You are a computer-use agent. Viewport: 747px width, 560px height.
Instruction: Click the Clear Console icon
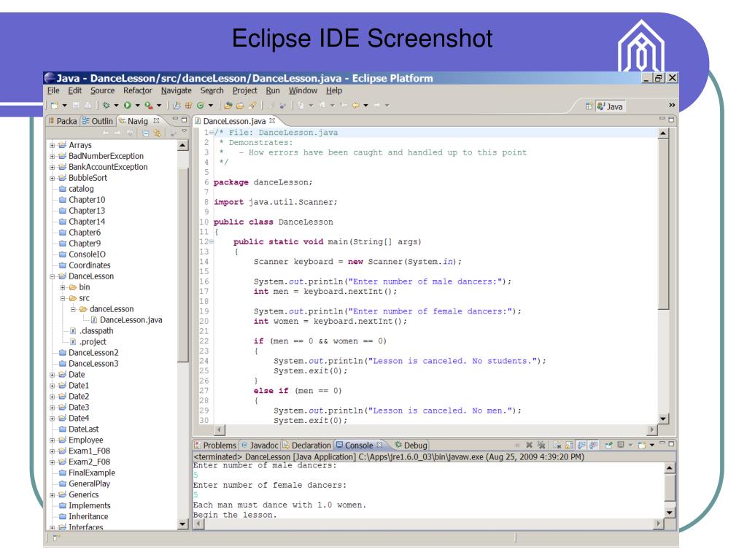click(x=557, y=446)
